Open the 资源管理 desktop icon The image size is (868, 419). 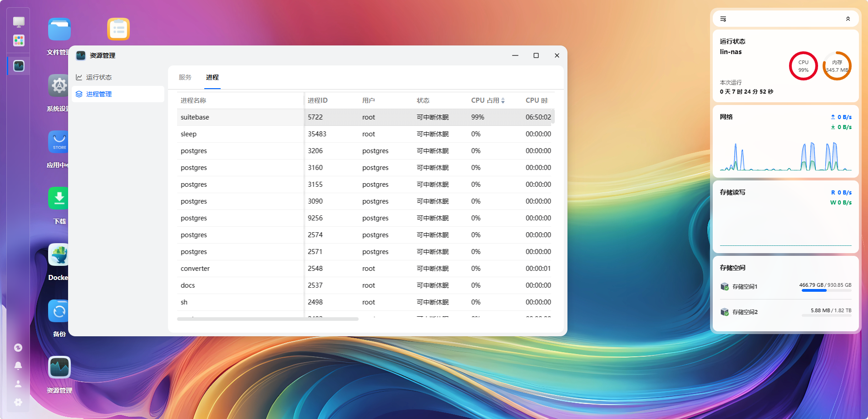click(59, 368)
